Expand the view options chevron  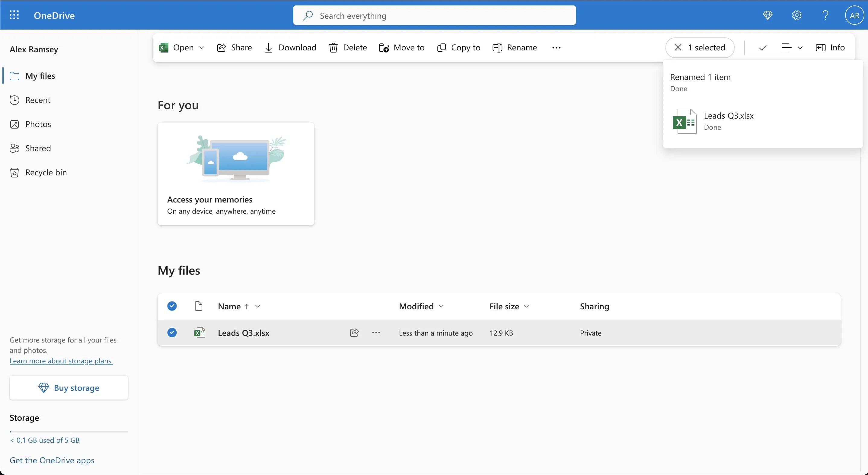pos(800,47)
